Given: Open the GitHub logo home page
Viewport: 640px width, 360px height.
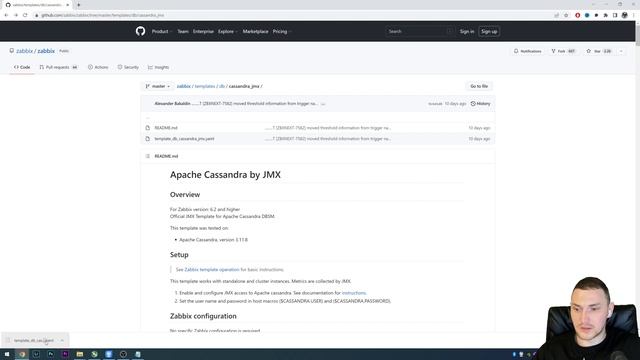Looking at the screenshot, I should click(140, 31).
